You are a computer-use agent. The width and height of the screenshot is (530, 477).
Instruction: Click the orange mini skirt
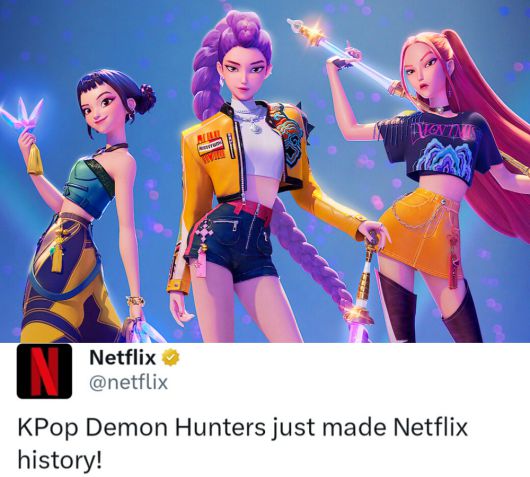tap(421, 233)
